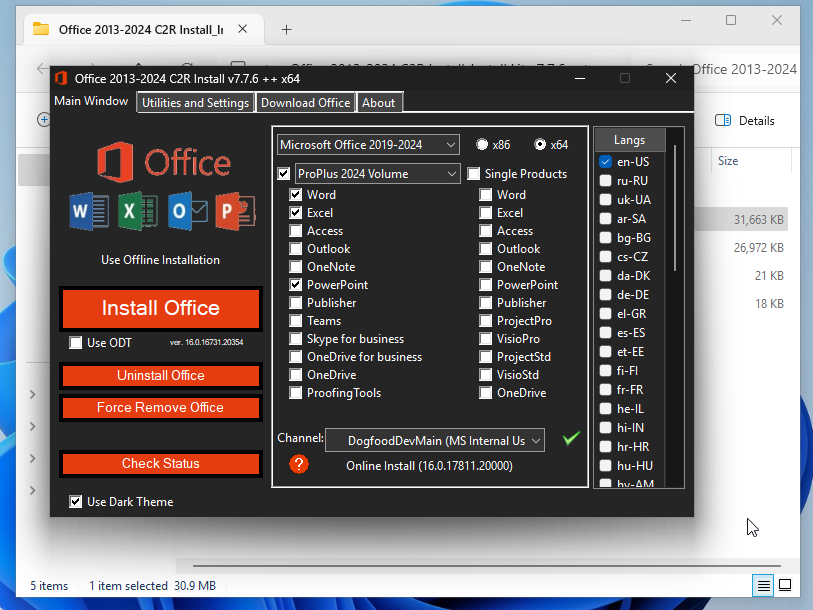Screen dimensions: 813x610
Task: Click the Outlook app icon in logo
Action: coord(188,212)
